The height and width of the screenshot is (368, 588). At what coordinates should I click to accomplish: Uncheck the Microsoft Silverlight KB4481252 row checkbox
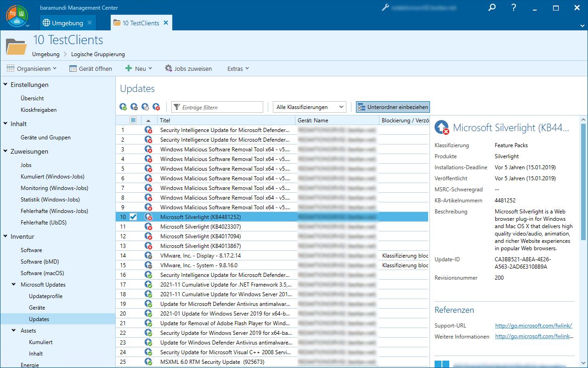133,217
